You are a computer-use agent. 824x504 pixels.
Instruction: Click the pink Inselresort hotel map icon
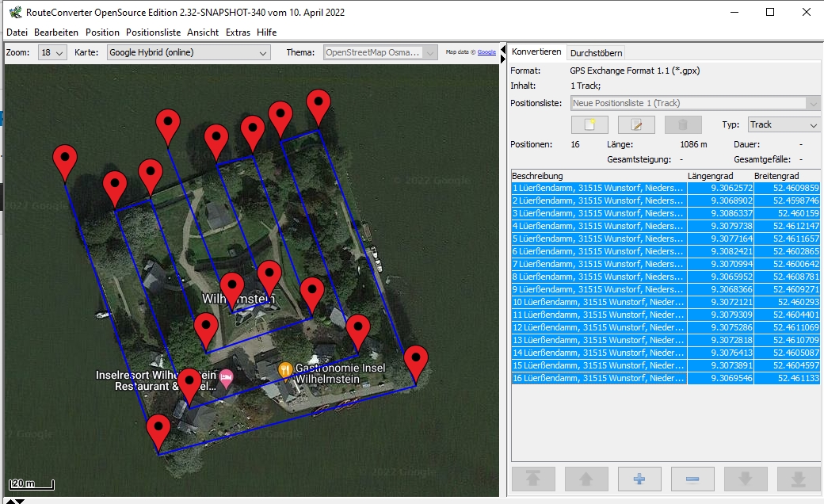227,376
